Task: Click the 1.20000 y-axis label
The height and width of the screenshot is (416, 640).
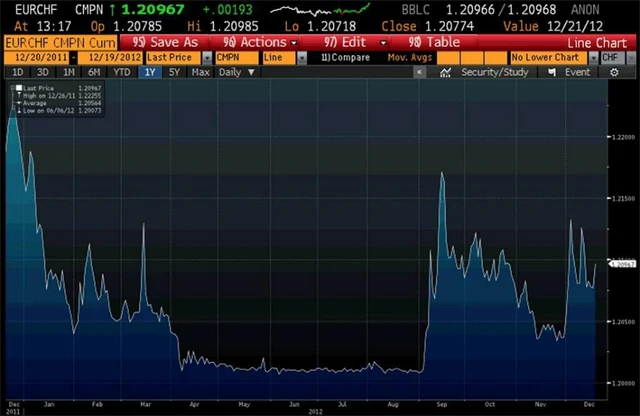Action: (x=624, y=383)
